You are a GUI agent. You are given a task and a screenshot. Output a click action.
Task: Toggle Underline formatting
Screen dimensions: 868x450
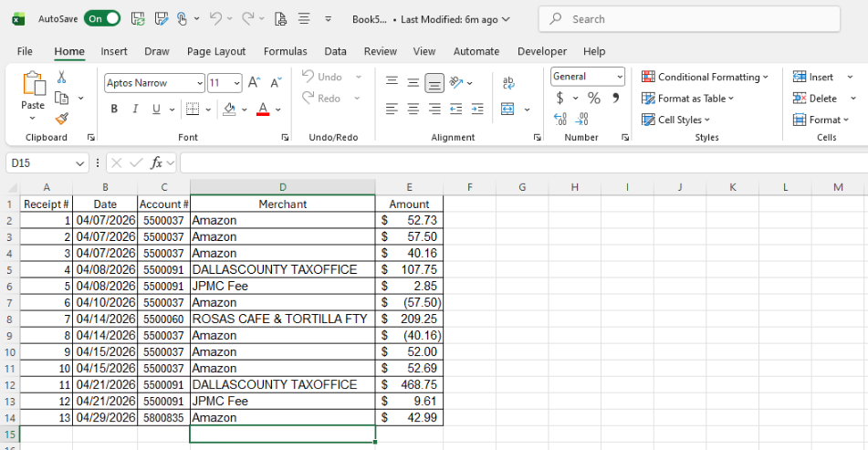click(x=156, y=109)
